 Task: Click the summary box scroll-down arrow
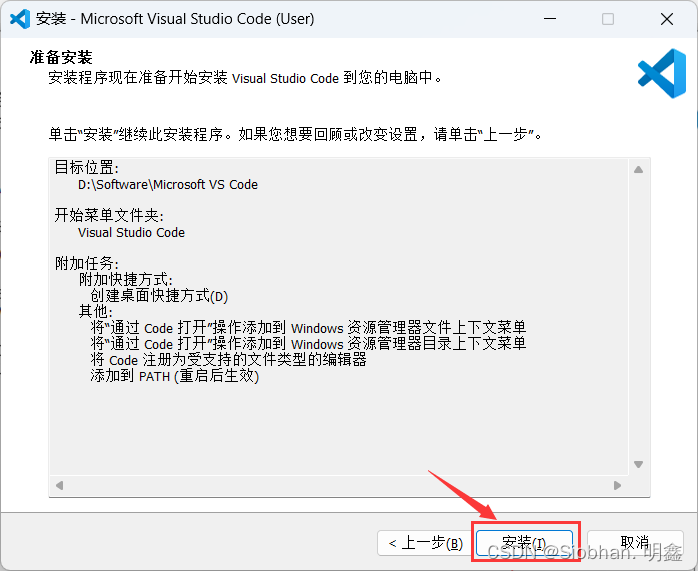637,464
